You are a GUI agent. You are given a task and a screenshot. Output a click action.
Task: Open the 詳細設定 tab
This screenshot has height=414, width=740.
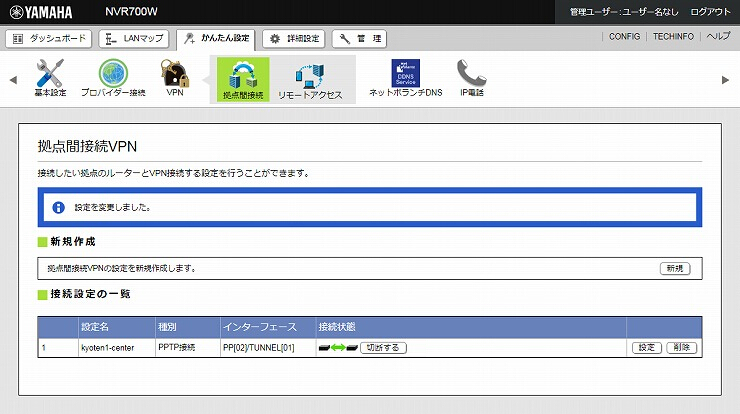tap(294, 39)
